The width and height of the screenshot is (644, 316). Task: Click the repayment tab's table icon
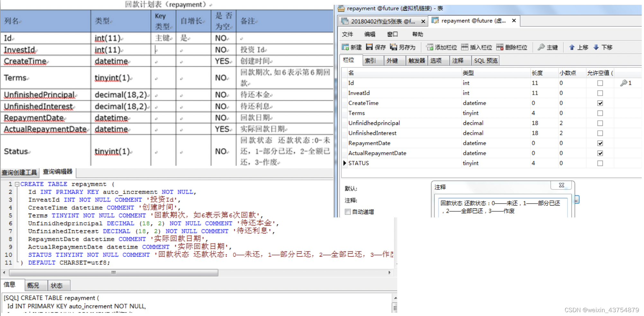(435, 21)
